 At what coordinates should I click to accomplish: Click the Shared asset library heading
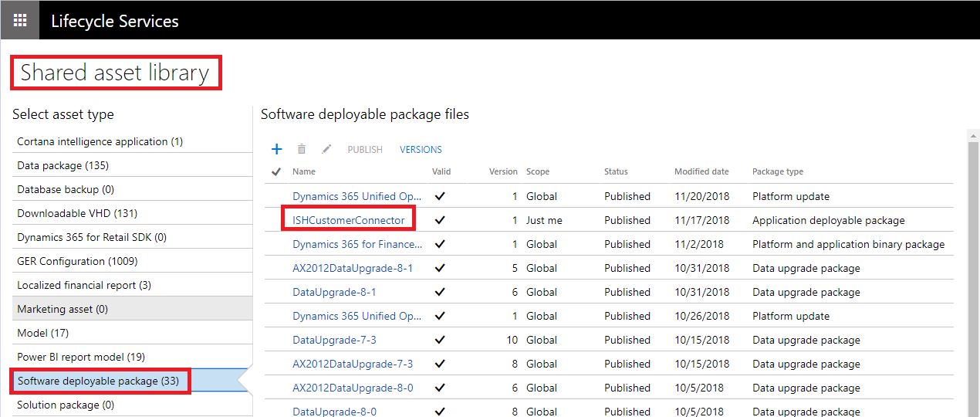pos(115,73)
